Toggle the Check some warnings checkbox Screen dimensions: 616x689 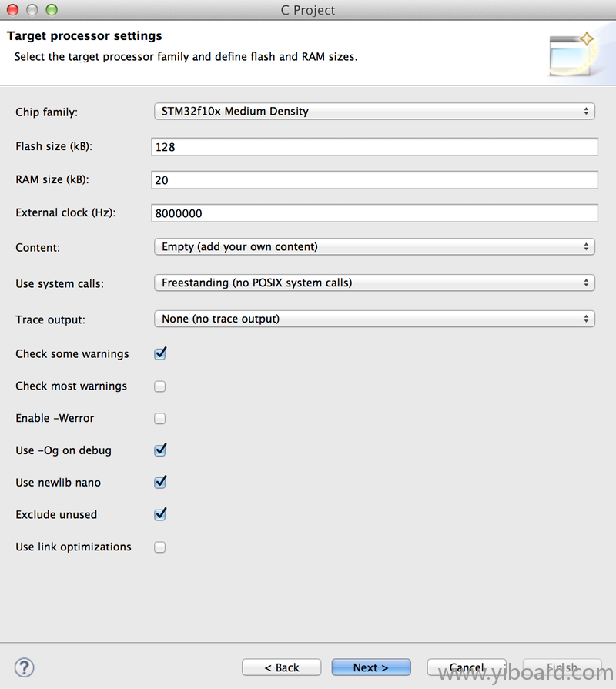click(160, 354)
